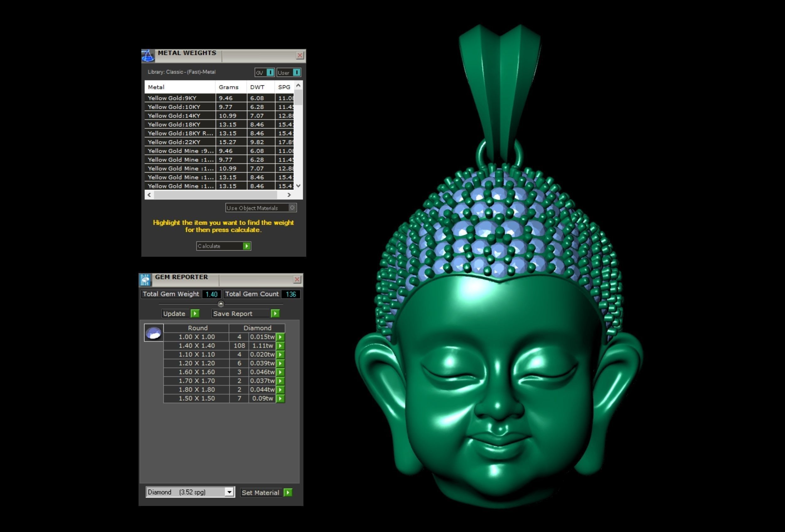Viewport: 785px width, 532px height.
Task: Click the 0.09tw weight cell
Action: coord(263,398)
